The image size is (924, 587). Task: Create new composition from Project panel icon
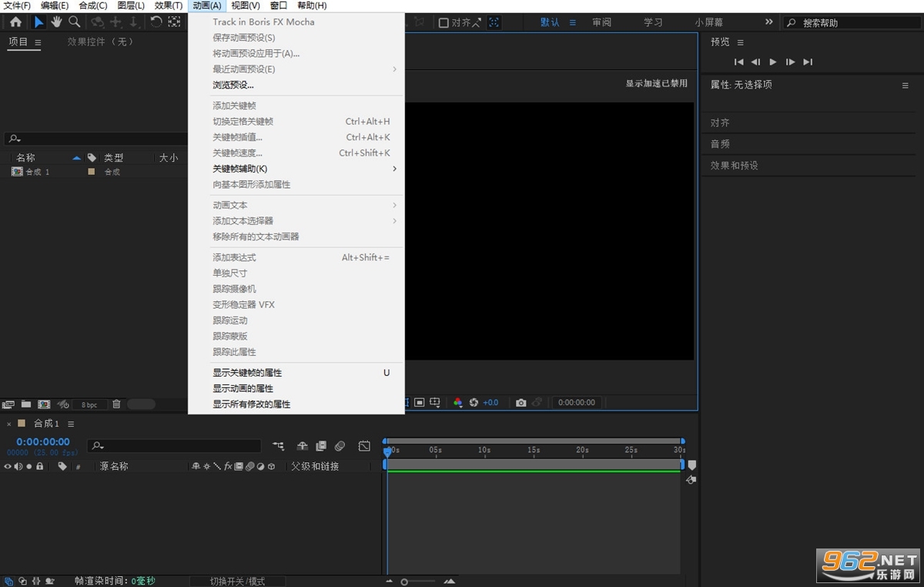(44, 404)
